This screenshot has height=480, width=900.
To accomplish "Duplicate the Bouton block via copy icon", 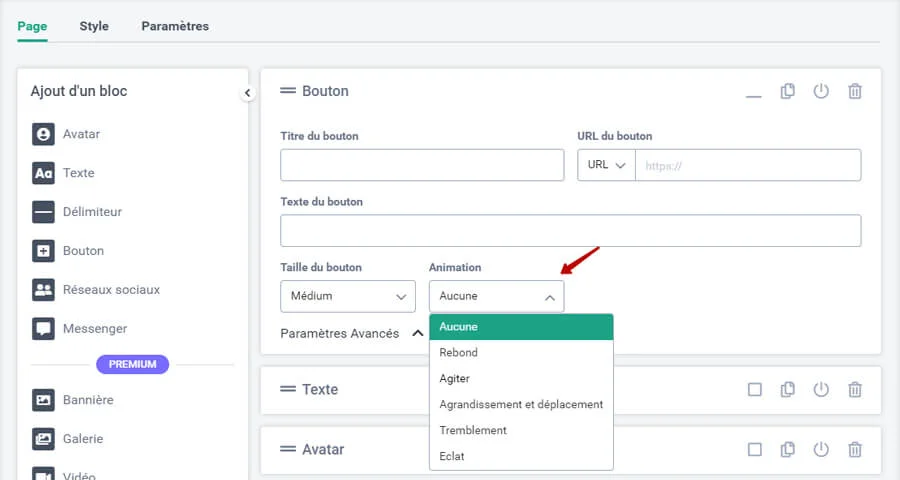I will tap(788, 91).
